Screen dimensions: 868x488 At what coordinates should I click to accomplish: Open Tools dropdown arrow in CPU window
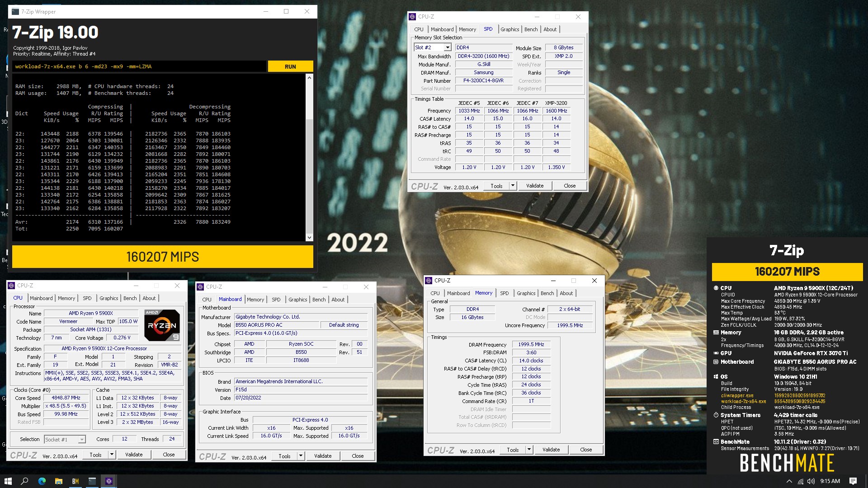[112, 455]
